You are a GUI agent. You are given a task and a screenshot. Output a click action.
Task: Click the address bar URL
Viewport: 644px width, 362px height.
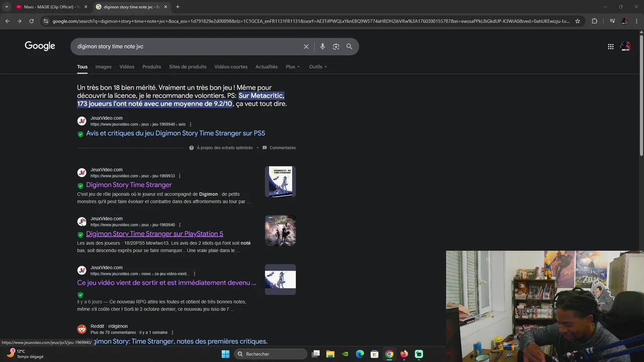click(311, 21)
